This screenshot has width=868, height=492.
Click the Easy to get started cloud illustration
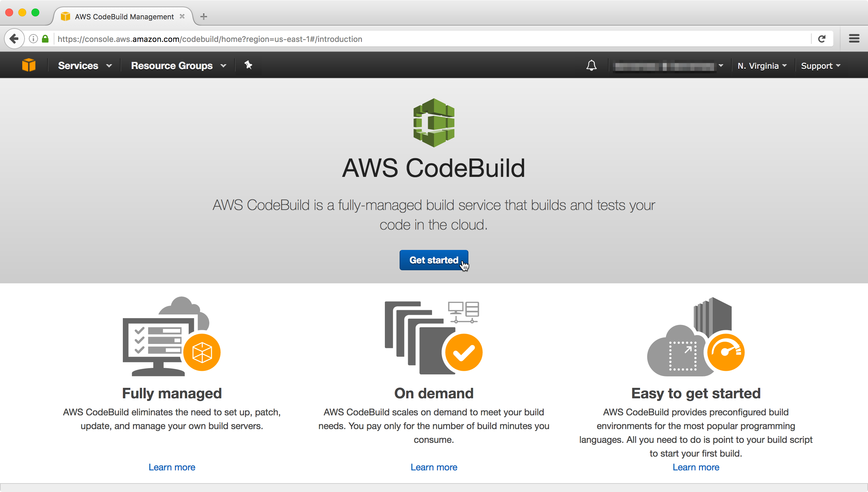[696, 336]
